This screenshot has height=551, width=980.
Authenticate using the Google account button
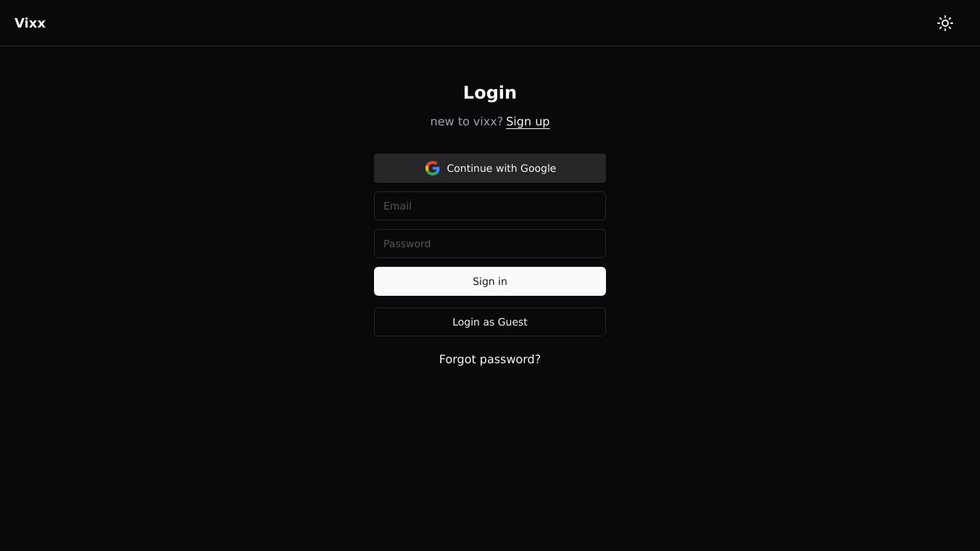(490, 168)
